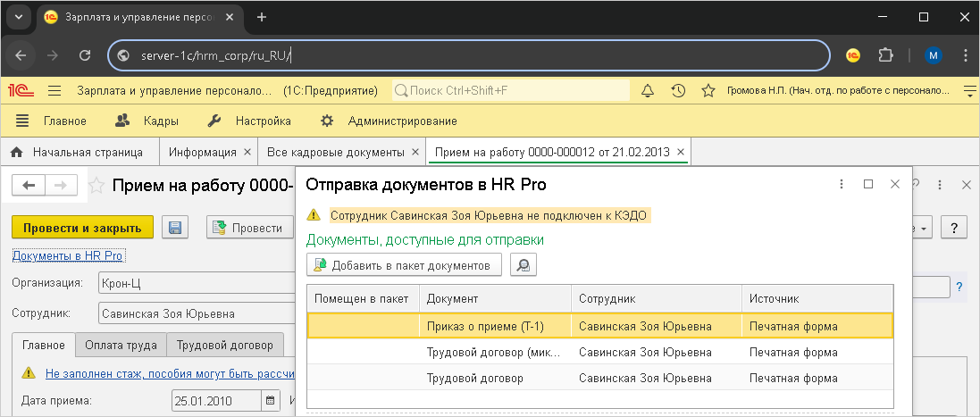Open the dialog three-dot menu
The width and height of the screenshot is (980, 417).
tap(842, 184)
